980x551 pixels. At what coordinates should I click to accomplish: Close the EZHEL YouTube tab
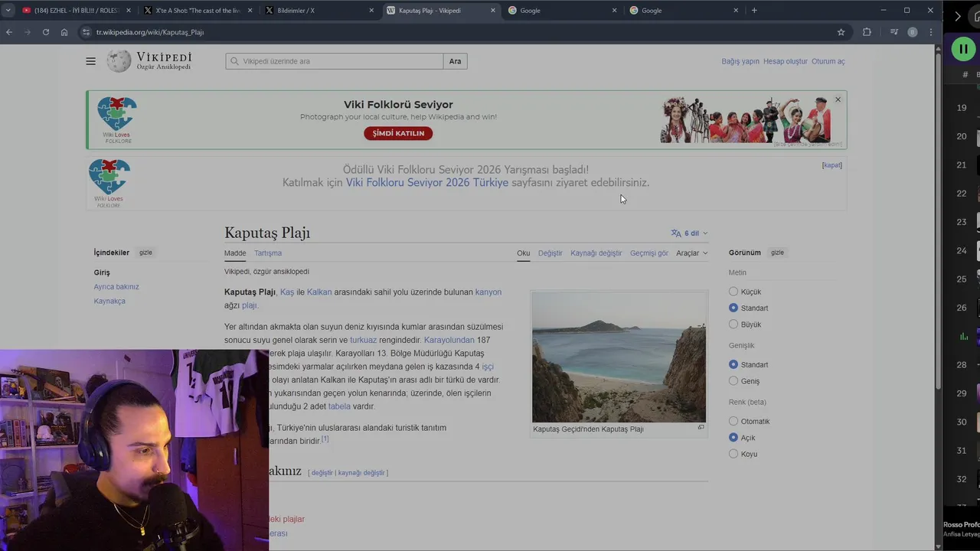click(128, 11)
